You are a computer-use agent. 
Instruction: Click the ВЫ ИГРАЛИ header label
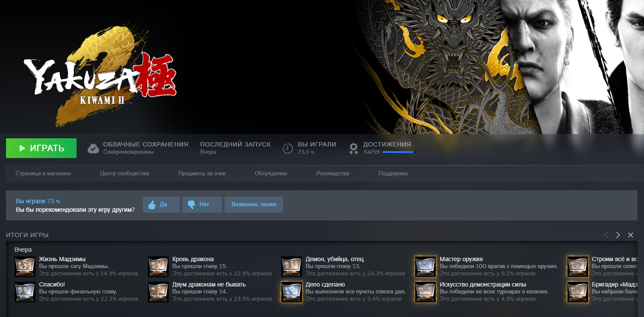(317, 144)
